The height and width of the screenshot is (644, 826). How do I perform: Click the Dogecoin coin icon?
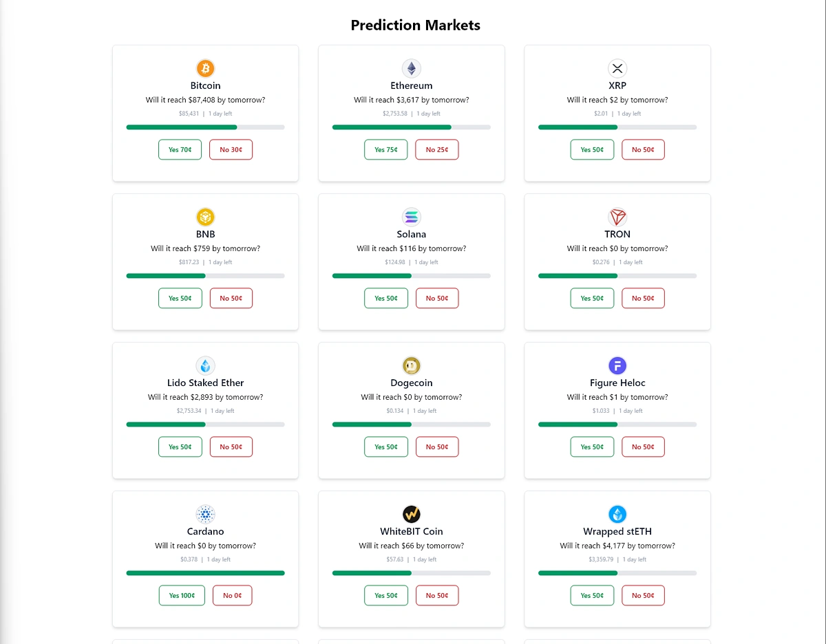pyautogui.click(x=411, y=365)
